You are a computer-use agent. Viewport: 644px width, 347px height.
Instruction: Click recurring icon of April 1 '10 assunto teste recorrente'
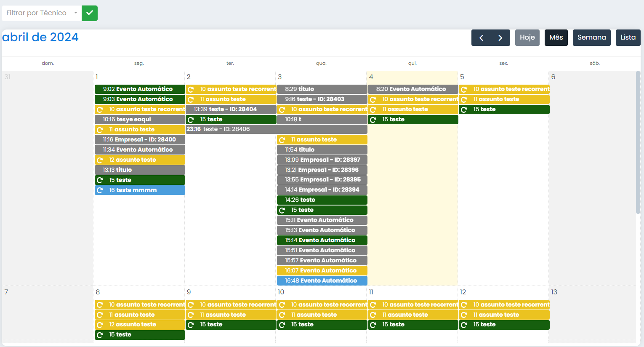coord(100,109)
